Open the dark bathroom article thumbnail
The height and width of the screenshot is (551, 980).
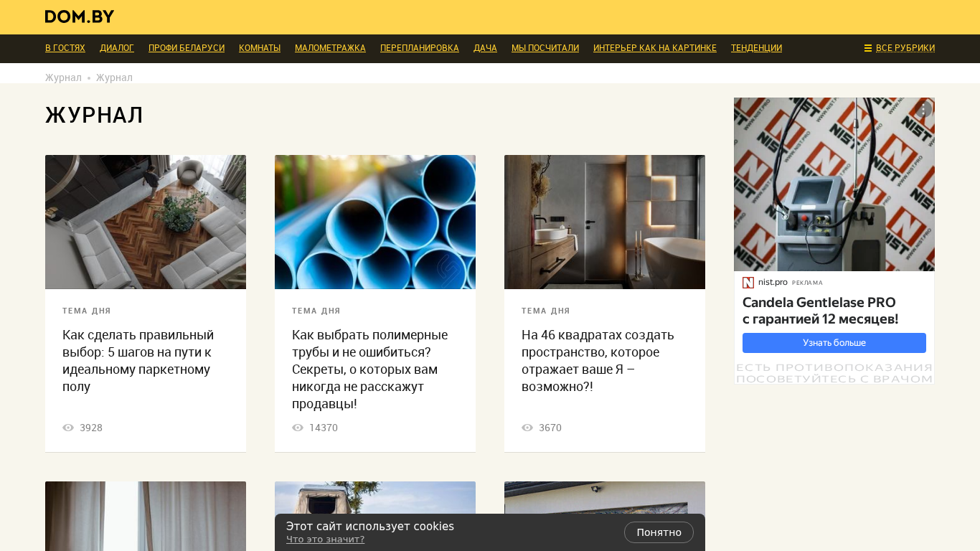[605, 222]
